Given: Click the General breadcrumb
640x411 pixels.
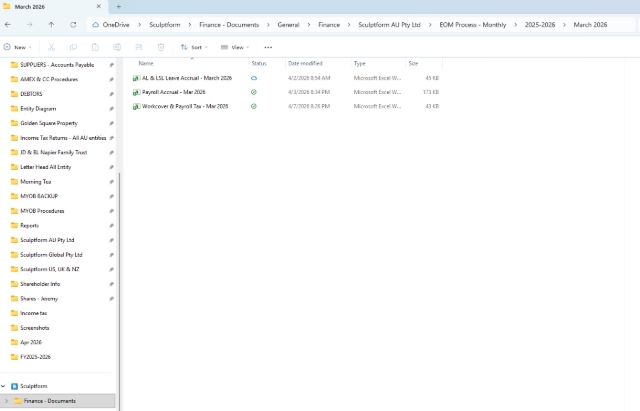Looking at the screenshot, I should point(288,25).
